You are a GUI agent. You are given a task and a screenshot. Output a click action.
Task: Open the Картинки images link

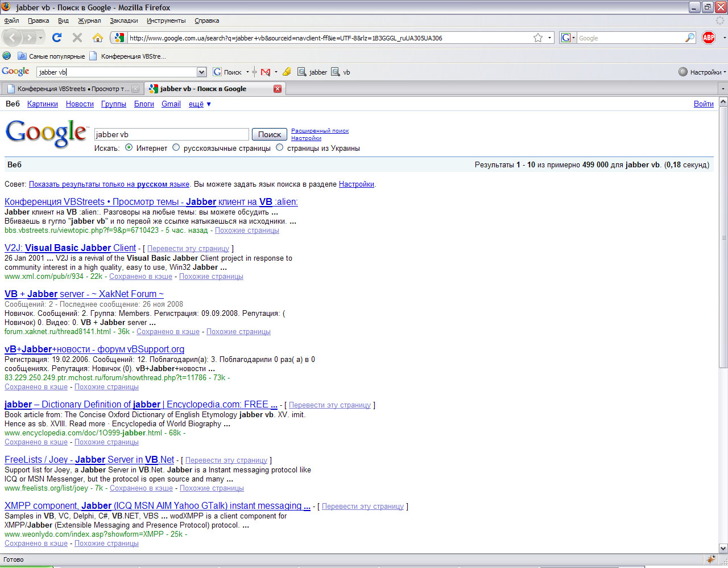(x=43, y=104)
